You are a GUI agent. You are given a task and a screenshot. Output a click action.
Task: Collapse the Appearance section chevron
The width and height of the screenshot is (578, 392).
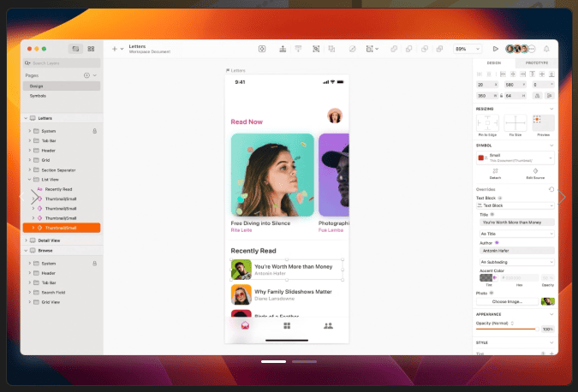[551, 314]
